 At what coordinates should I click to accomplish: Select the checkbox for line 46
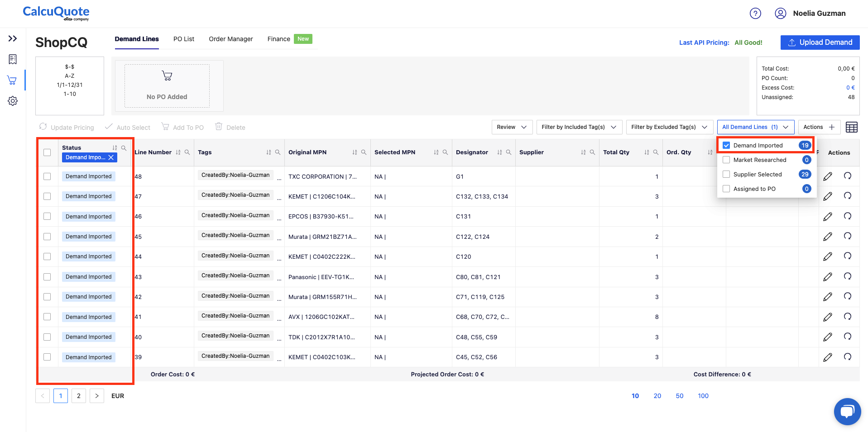point(47,216)
